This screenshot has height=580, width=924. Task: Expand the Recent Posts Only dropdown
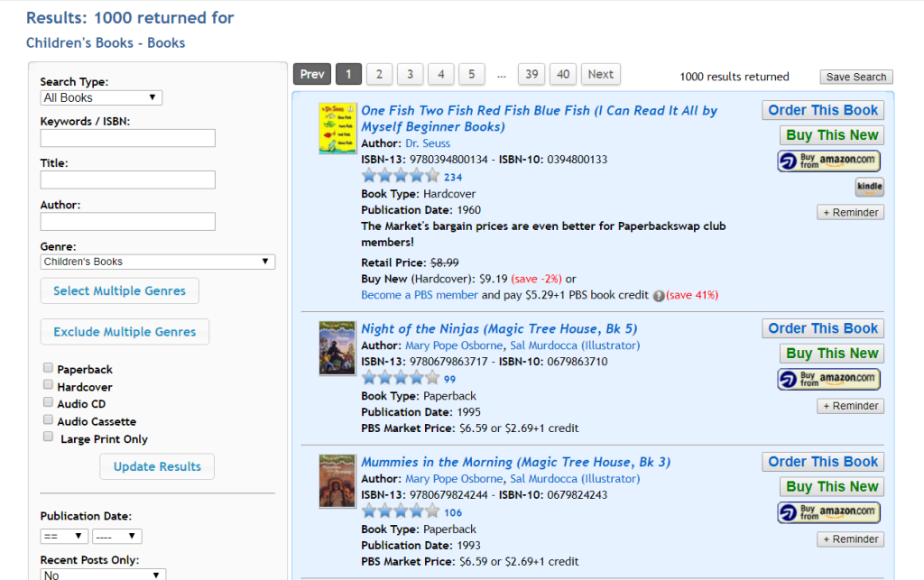(103, 575)
